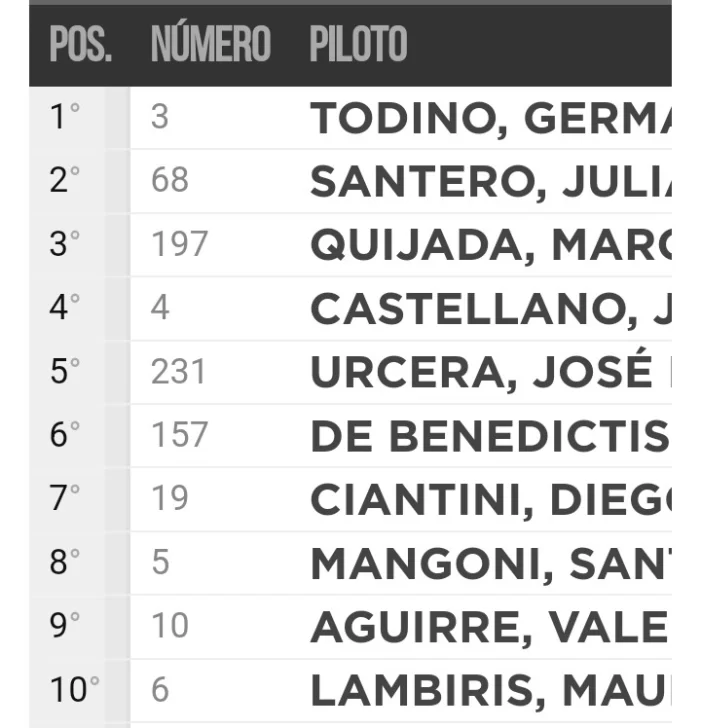
Task: Click CIANTINI, DIEGO pilot name
Action: click(x=490, y=499)
